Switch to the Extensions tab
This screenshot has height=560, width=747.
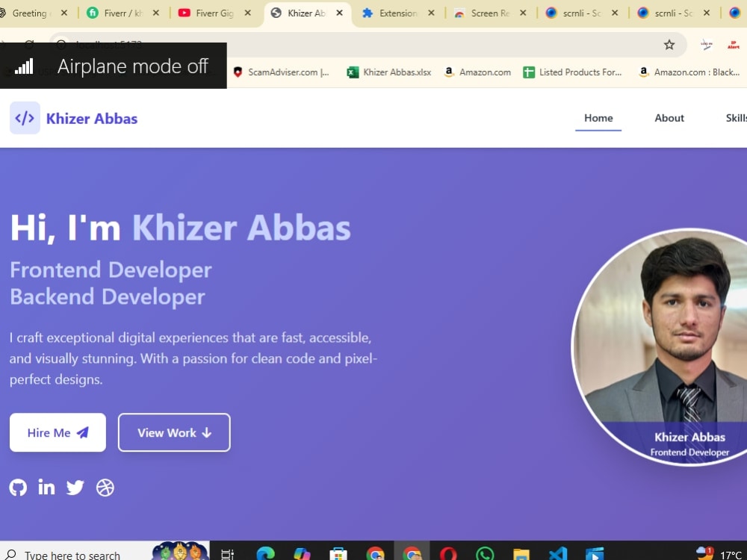point(397,13)
